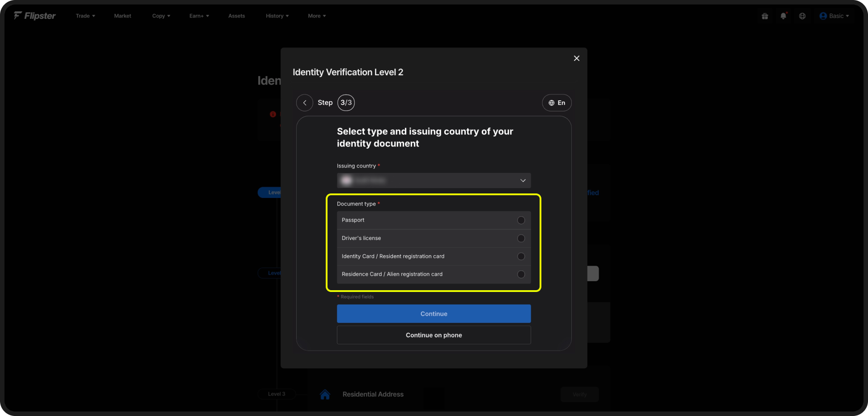This screenshot has width=868, height=416.
Task: Click the Verify button for Residential Address
Action: coord(579,395)
